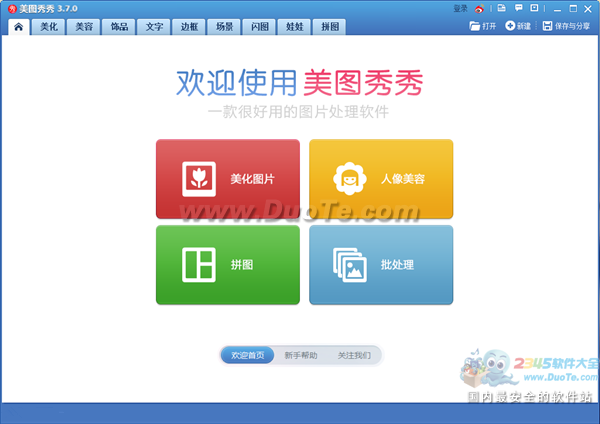Select the 欢迎首页 pill tab
Screen dimensions: 600x424
248,356
